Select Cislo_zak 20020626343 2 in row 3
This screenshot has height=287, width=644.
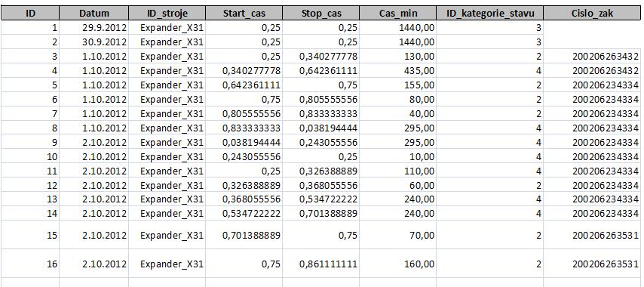pos(592,57)
